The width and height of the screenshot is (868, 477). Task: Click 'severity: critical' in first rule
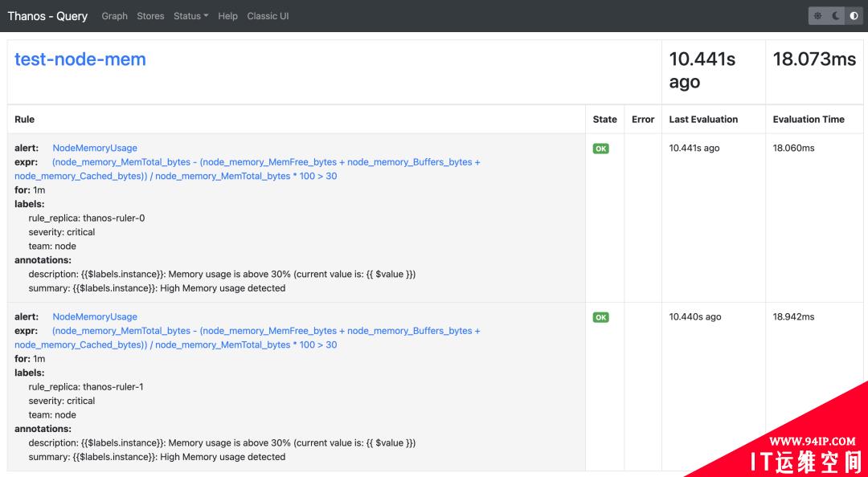click(x=61, y=232)
